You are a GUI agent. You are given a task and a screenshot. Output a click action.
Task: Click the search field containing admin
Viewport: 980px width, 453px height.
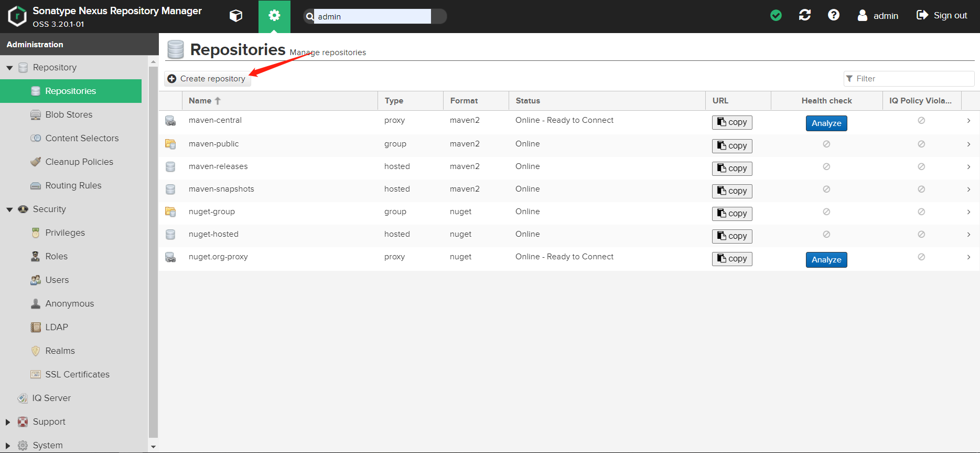coord(373,16)
